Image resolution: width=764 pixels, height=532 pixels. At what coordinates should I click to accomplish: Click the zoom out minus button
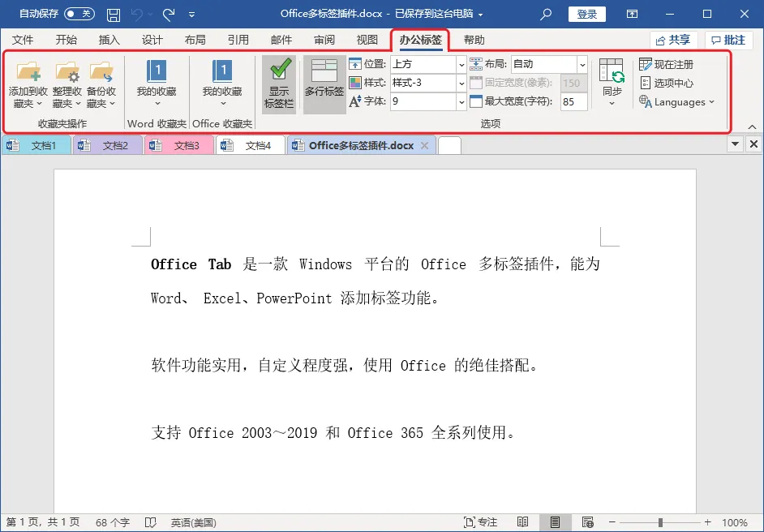point(612,522)
